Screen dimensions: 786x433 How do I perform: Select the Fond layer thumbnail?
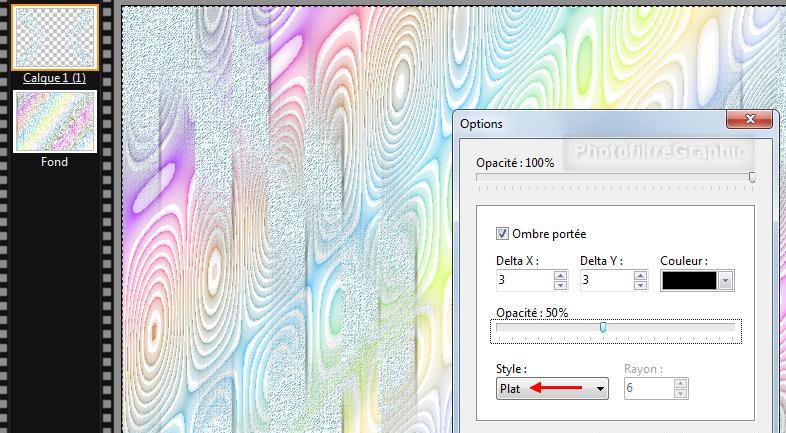(x=54, y=122)
